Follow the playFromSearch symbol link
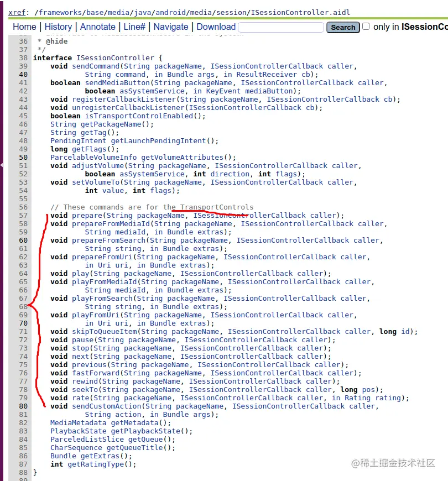The width and height of the screenshot is (448, 481). point(102,298)
